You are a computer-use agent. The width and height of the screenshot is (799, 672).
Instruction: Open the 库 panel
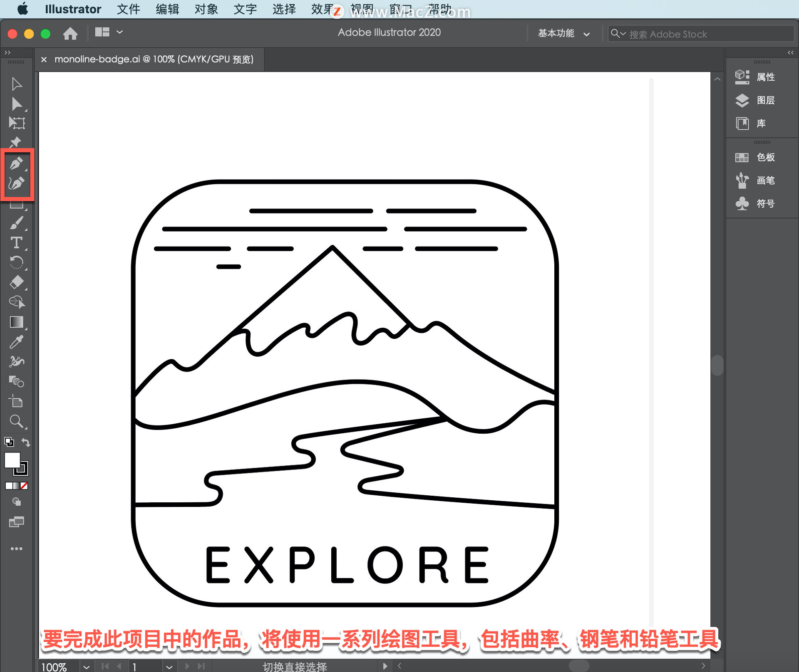click(750, 124)
